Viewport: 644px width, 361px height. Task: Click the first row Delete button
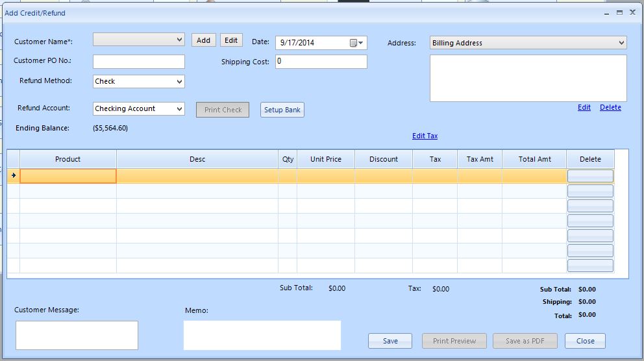(590, 176)
